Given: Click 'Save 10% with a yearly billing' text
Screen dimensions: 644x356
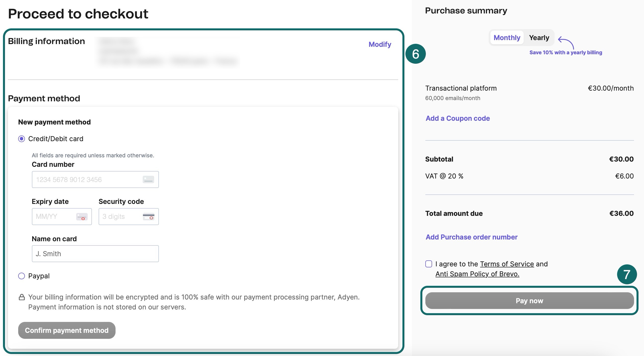Looking at the screenshot, I should pos(566,53).
